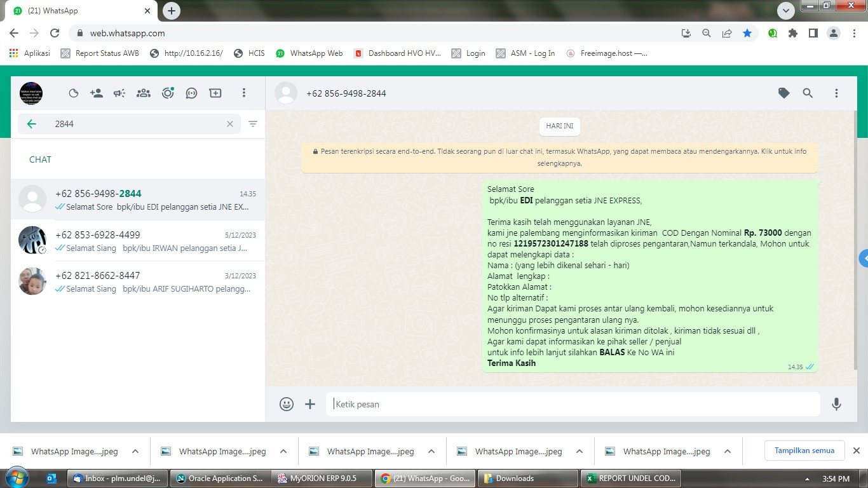Open ASM - Log In bookmark
The image size is (868, 488).
pos(526,53)
